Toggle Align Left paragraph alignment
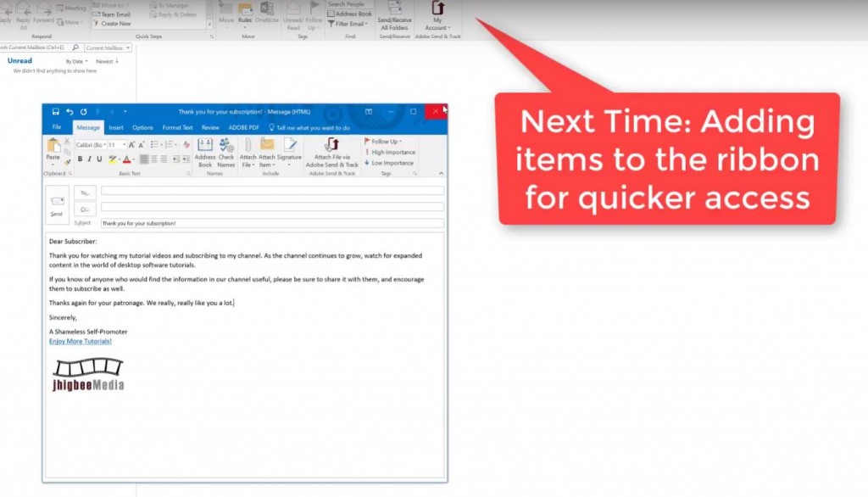868x497 pixels. pos(144,159)
